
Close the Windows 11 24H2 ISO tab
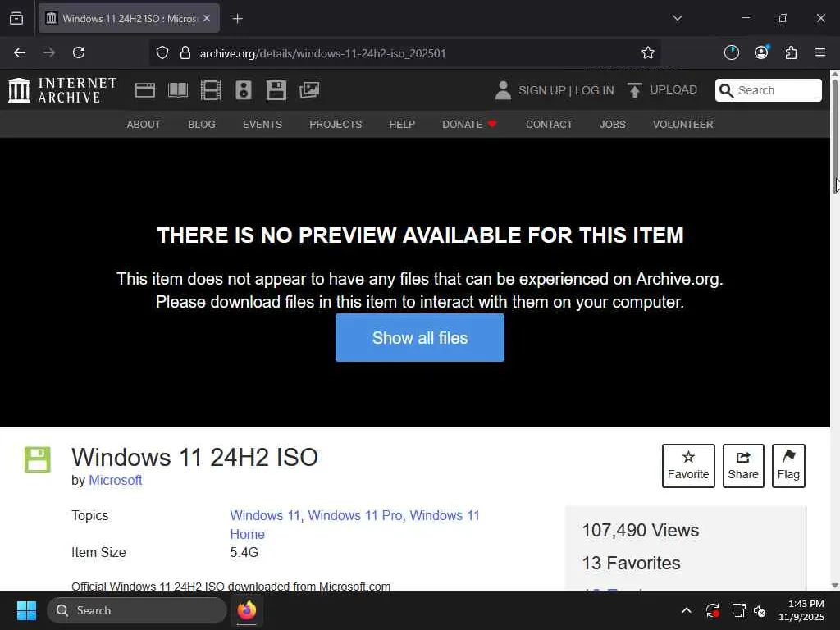coord(207,18)
